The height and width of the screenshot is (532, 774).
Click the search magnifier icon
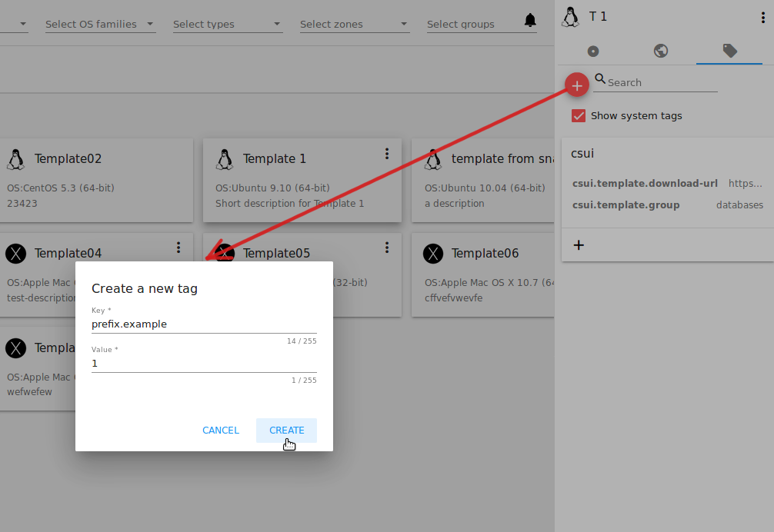[x=600, y=78]
